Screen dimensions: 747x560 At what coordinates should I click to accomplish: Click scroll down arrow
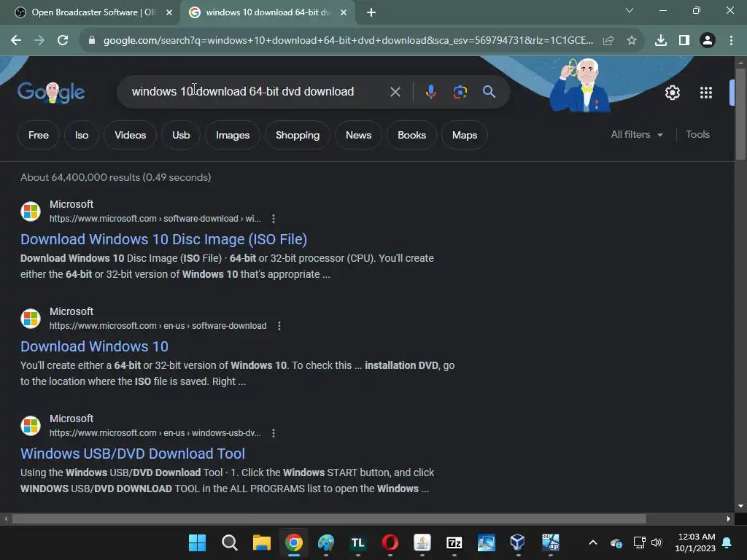point(740,506)
